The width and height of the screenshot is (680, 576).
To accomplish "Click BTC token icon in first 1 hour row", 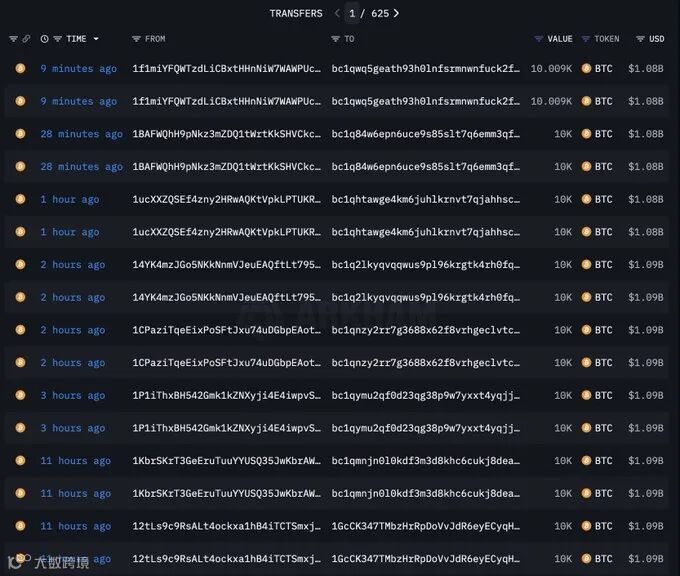I will 586,199.
